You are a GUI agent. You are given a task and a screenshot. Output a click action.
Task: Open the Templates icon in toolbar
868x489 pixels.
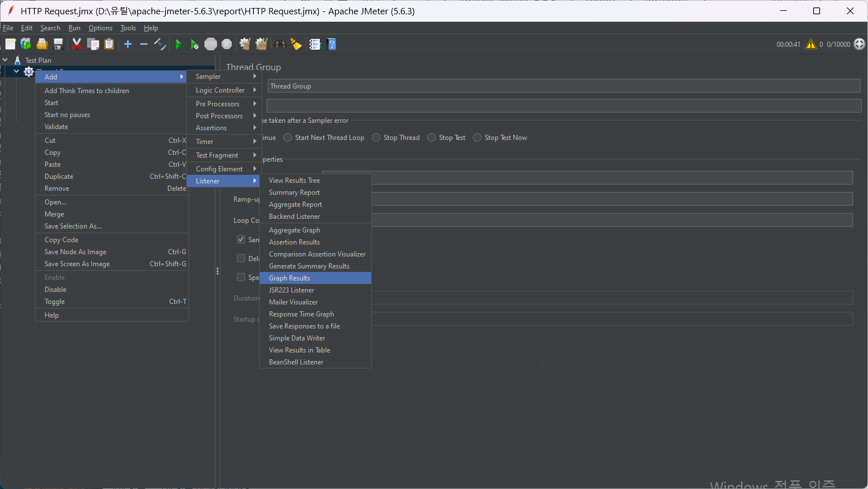click(x=26, y=44)
